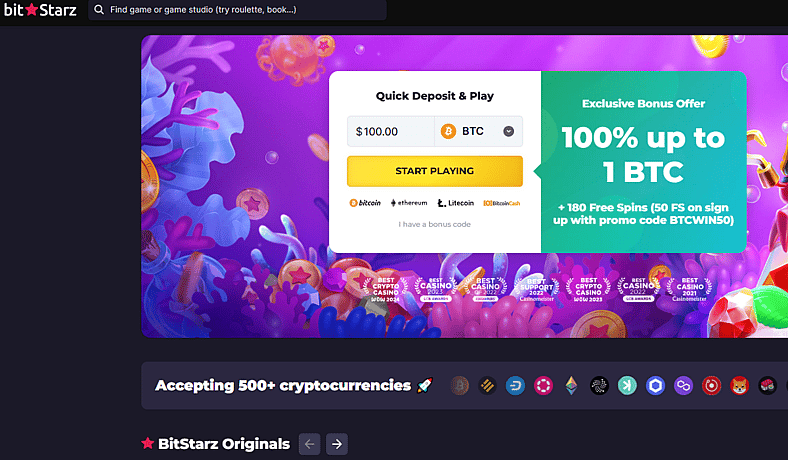Open the BTC currency dropdown

click(478, 131)
